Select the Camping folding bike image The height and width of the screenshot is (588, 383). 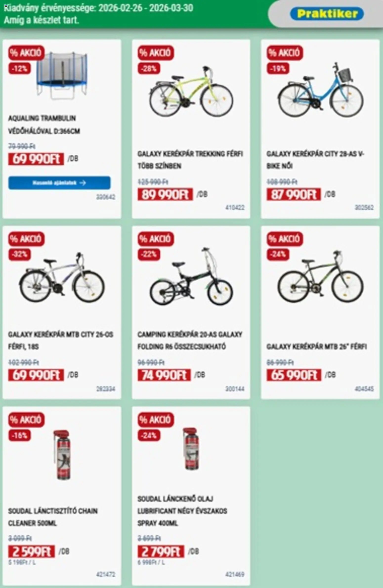[191, 276]
